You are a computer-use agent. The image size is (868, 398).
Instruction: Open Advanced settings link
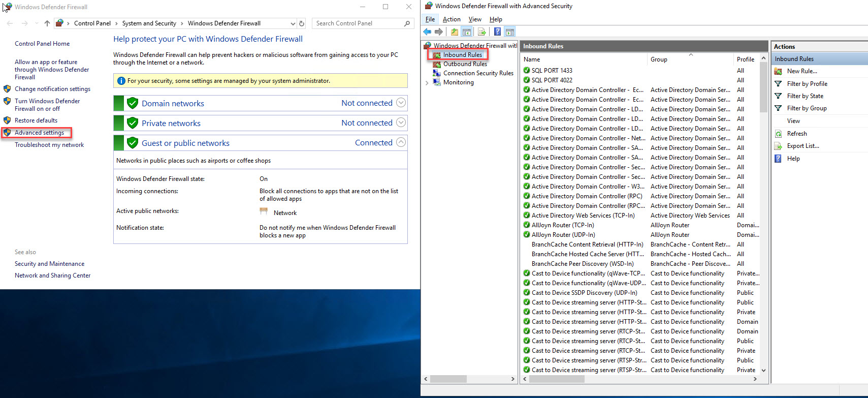pyautogui.click(x=39, y=133)
